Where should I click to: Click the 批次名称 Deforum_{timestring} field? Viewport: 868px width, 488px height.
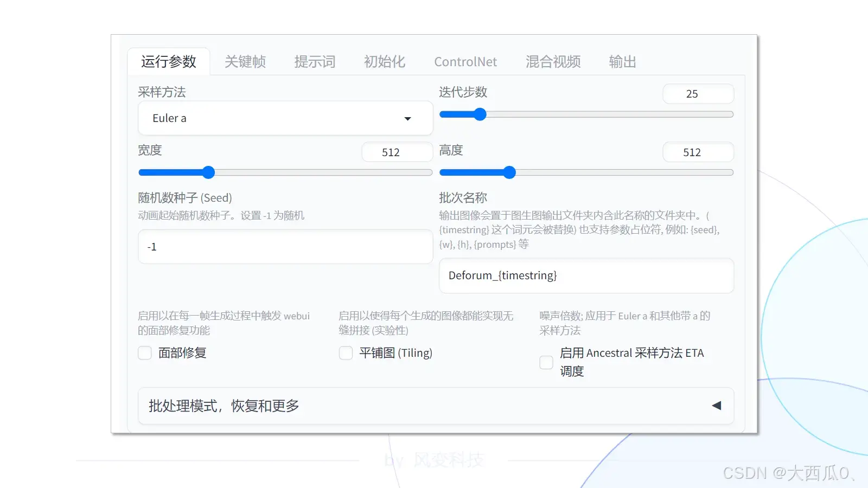click(586, 275)
